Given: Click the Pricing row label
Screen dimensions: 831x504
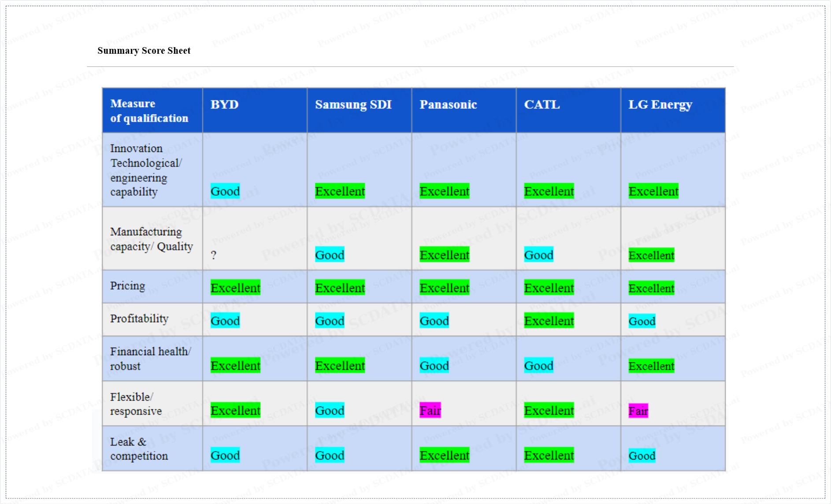Looking at the screenshot, I should [127, 286].
